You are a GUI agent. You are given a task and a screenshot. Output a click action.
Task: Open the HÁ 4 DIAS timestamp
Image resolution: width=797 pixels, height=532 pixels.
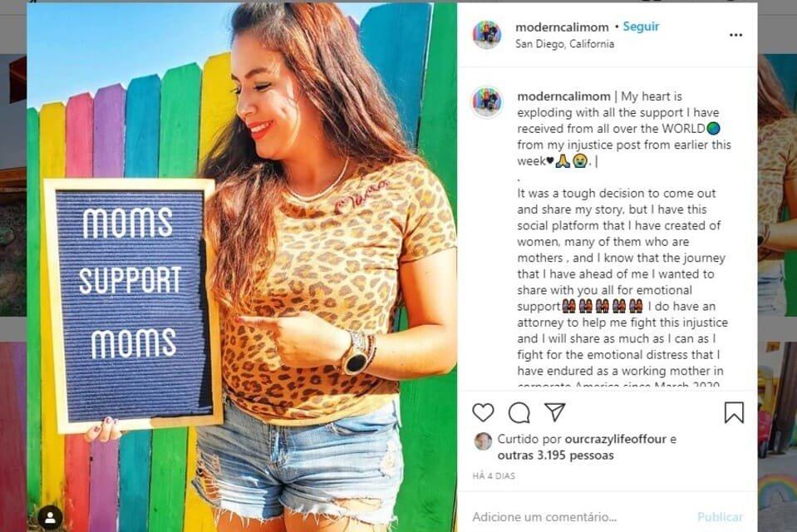(x=494, y=476)
